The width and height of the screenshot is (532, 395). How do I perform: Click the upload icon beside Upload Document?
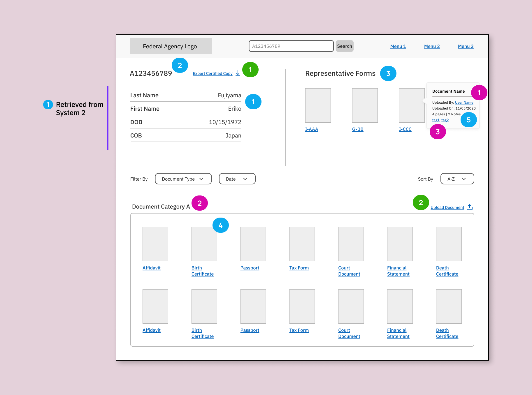click(x=469, y=207)
